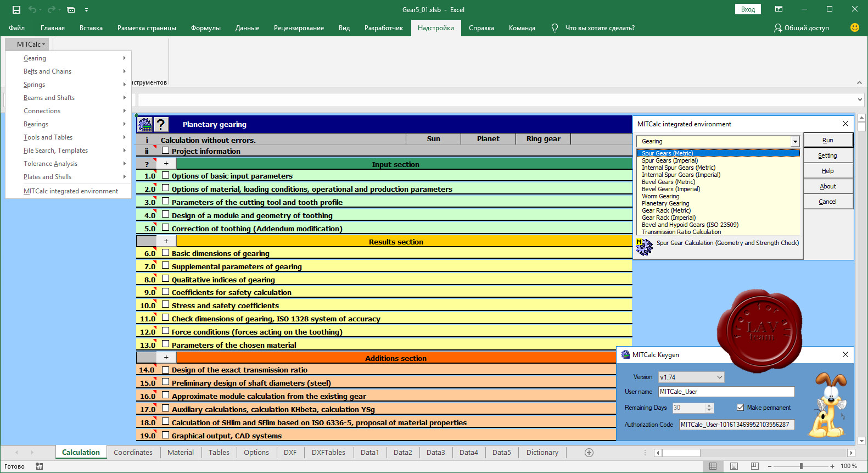Switch to Page Layout view in the status bar

coord(734,466)
